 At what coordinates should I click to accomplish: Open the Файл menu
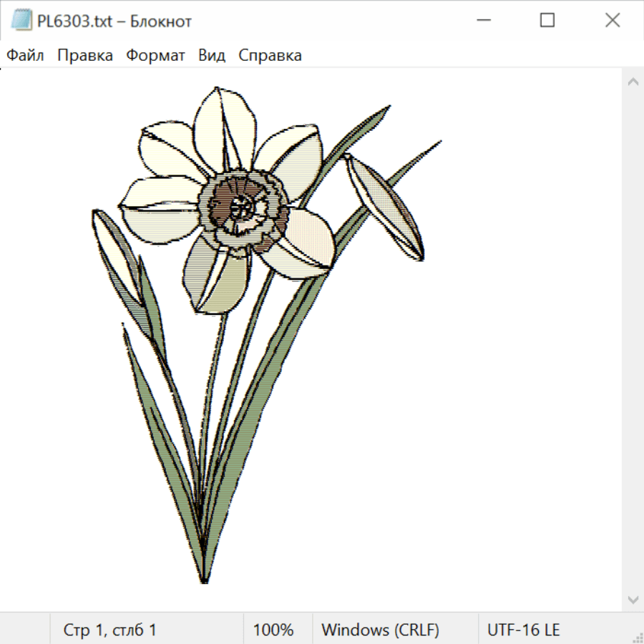[25, 55]
